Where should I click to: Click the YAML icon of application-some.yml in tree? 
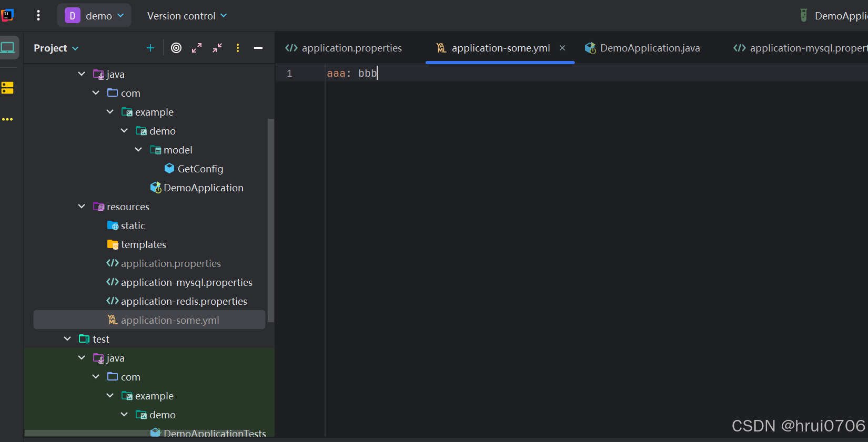coord(113,320)
